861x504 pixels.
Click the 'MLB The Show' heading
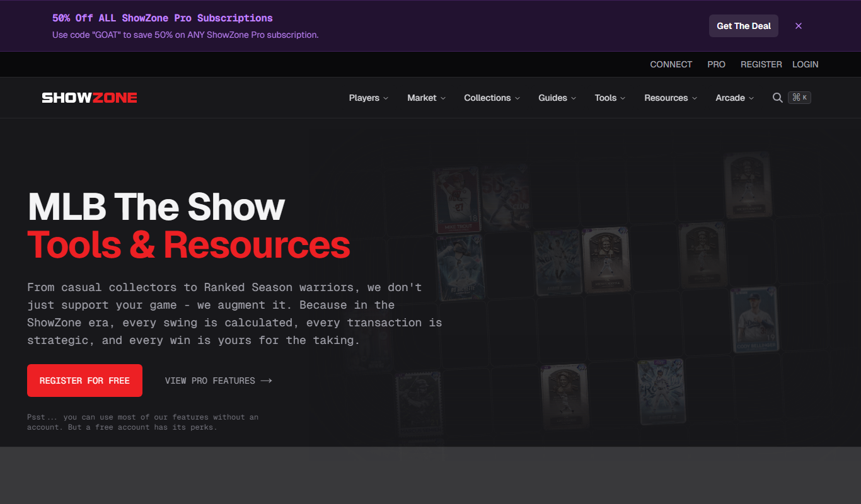[x=156, y=207]
